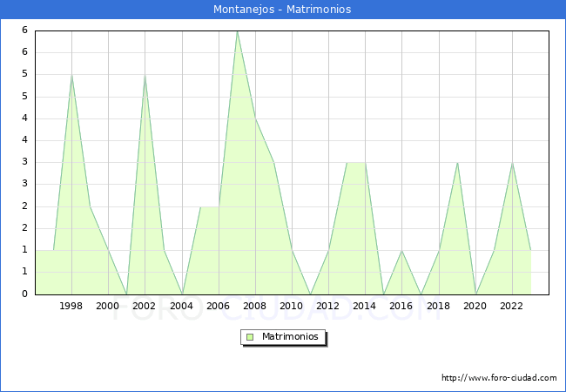The height and width of the screenshot is (392, 566).
Task: Select the 2020 x-axis label
Action: 475,306
